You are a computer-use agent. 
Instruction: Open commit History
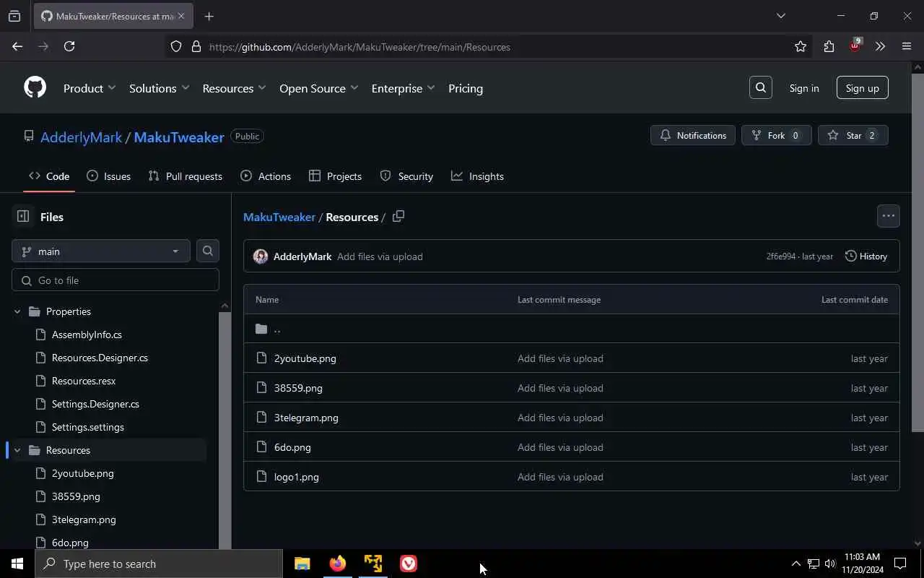pos(866,256)
